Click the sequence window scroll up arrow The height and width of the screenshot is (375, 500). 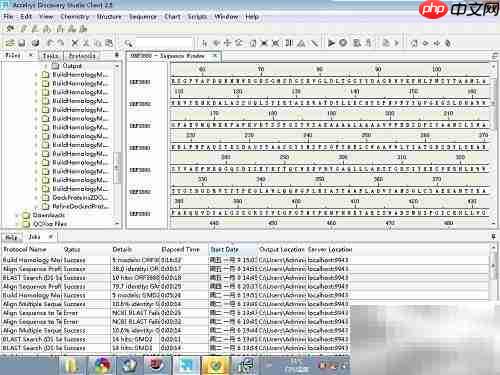pos(494,67)
